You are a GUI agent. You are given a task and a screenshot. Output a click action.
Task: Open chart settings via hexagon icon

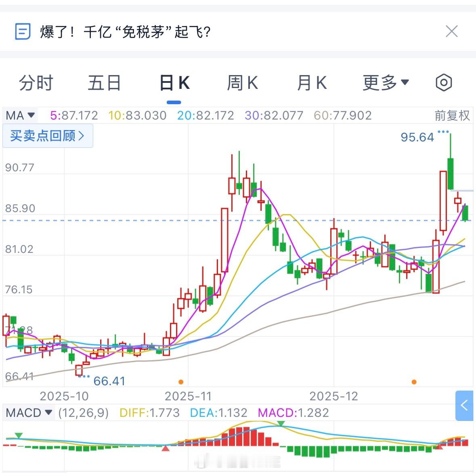[443, 82]
